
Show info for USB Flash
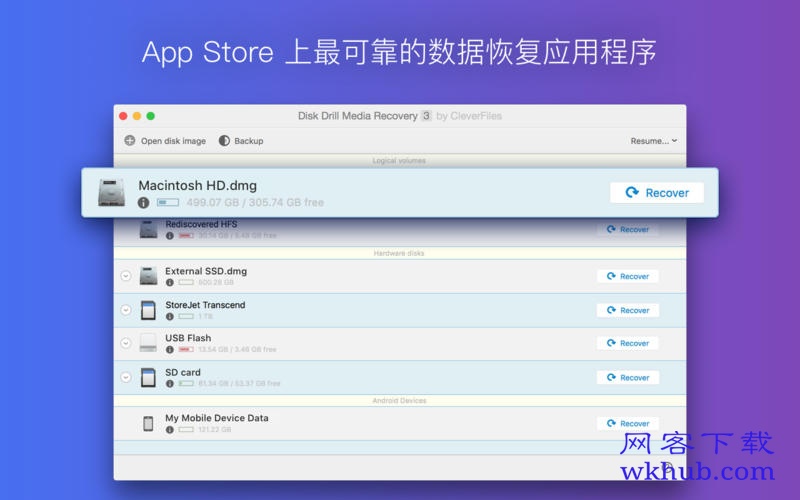(x=169, y=349)
